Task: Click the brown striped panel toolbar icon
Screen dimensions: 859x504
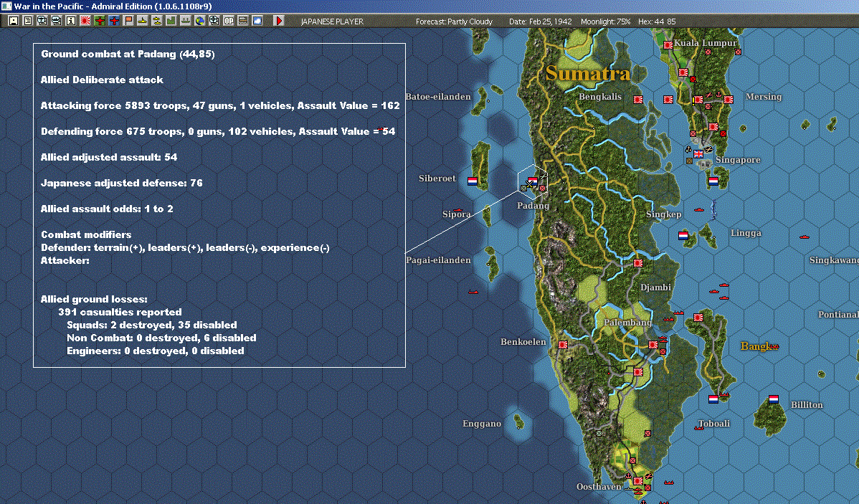Action: pyautogui.click(x=242, y=21)
